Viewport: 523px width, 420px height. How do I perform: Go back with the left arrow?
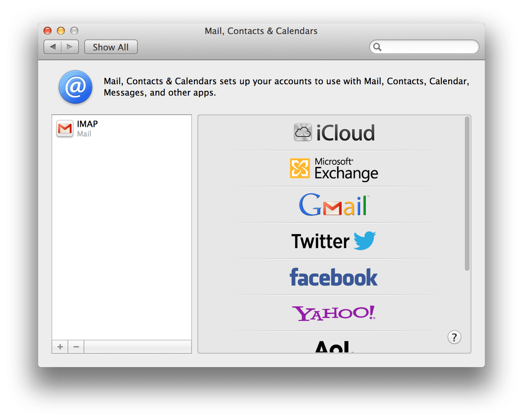(x=53, y=47)
